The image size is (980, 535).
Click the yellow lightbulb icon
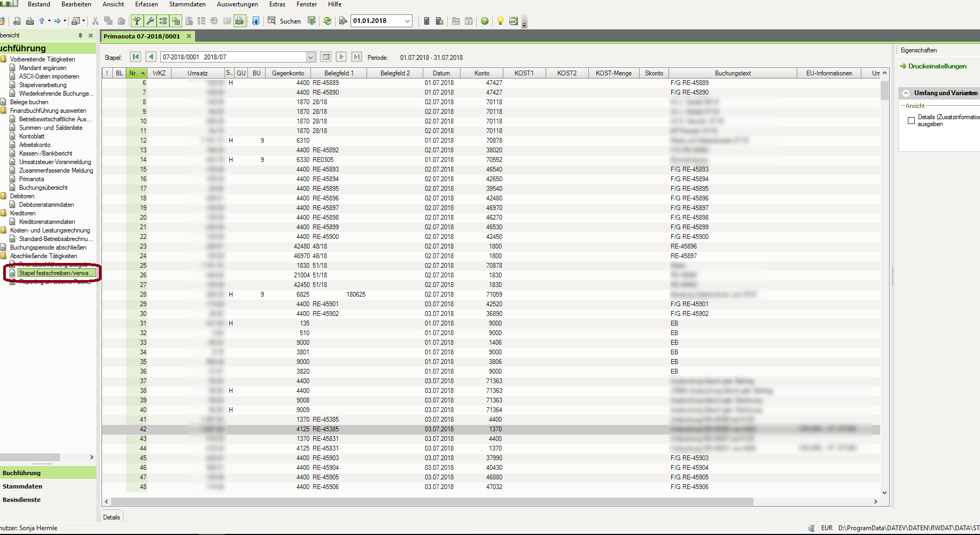[x=500, y=21]
